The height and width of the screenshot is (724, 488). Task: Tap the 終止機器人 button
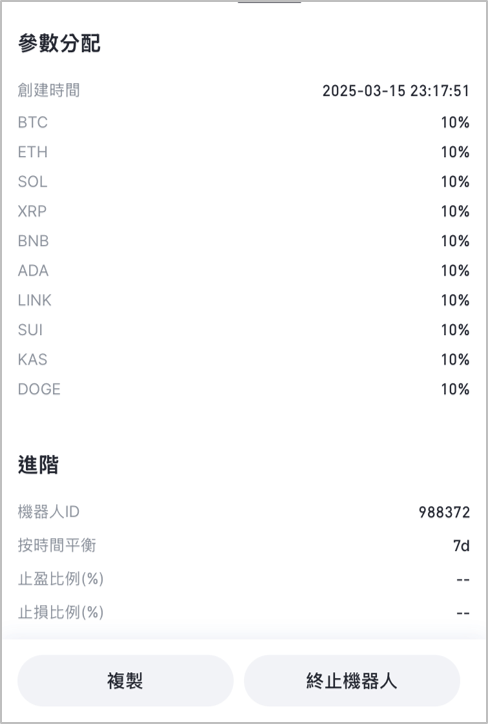tap(352, 681)
